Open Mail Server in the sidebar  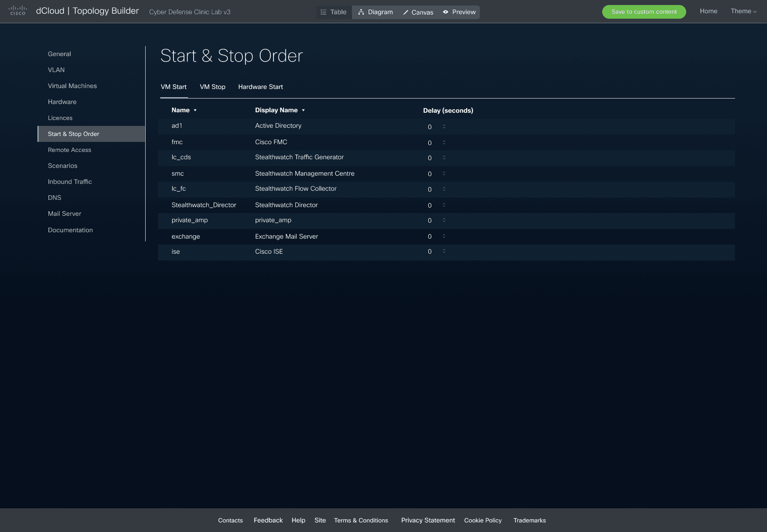(x=64, y=214)
